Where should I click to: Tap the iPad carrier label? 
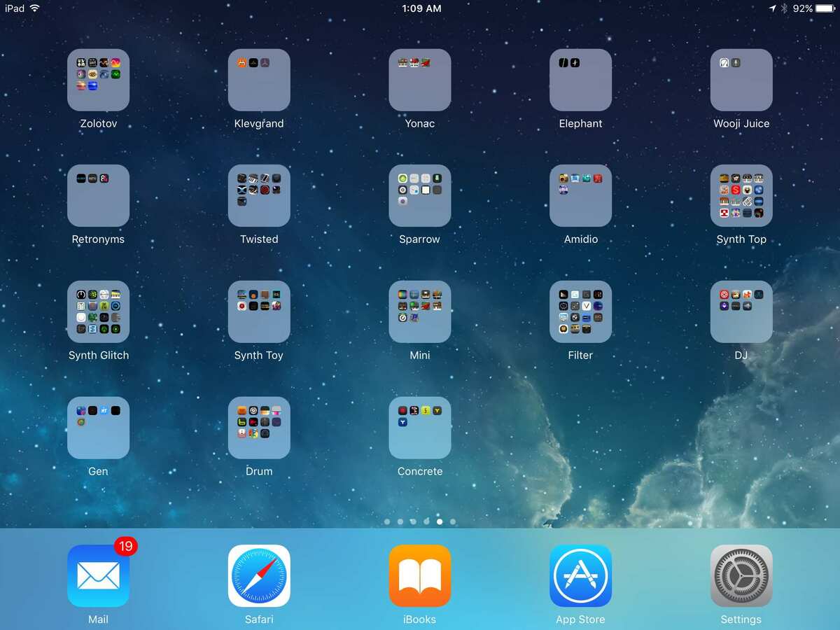tap(15, 8)
